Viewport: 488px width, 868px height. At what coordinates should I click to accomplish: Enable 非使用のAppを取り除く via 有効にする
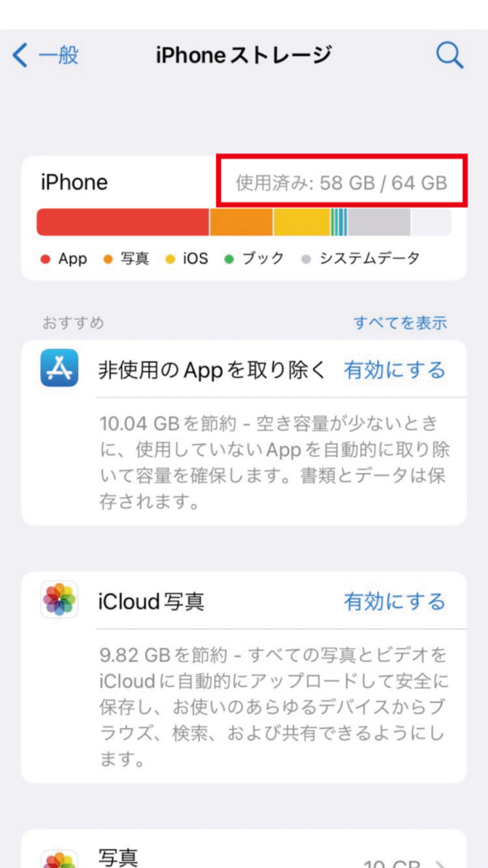[395, 370]
